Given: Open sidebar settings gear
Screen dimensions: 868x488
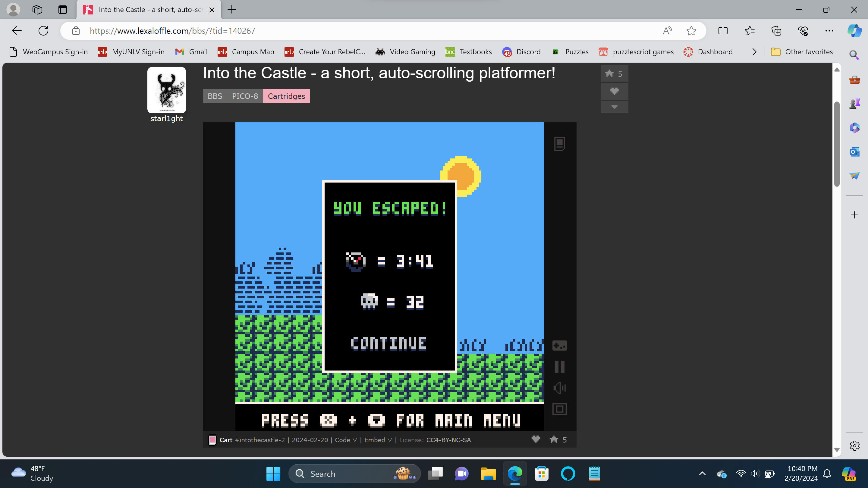Looking at the screenshot, I should 854,446.
